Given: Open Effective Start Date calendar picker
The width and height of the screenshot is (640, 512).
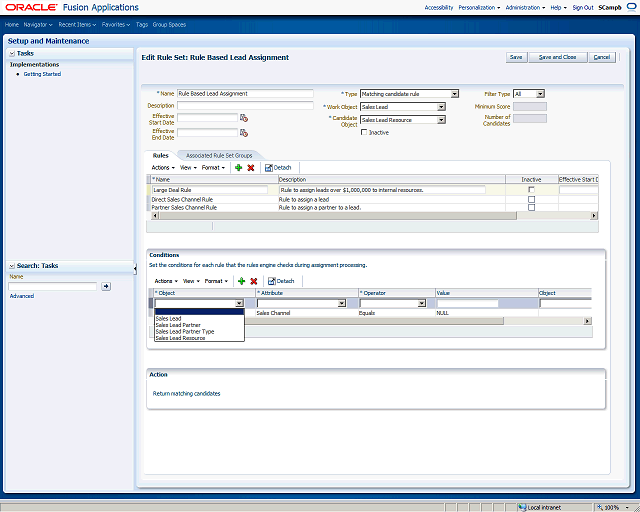Looking at the screenshot, I should [244, 118].
